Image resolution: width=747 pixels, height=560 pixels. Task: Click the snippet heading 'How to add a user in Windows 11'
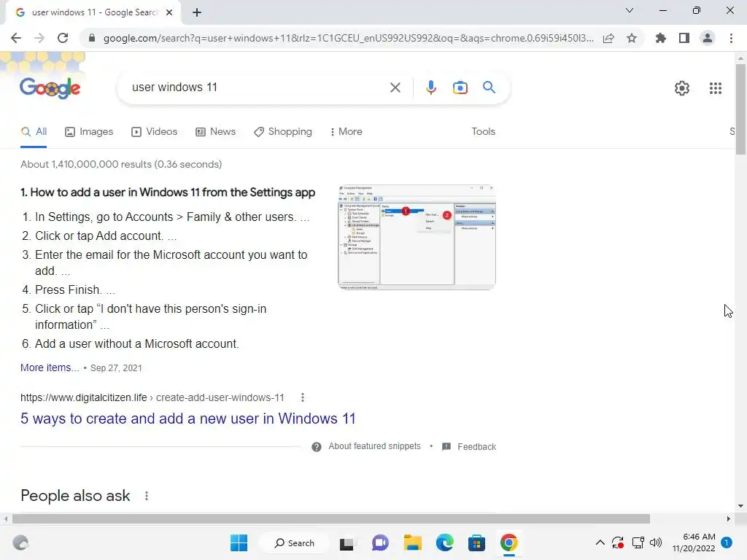click(168, 192)
